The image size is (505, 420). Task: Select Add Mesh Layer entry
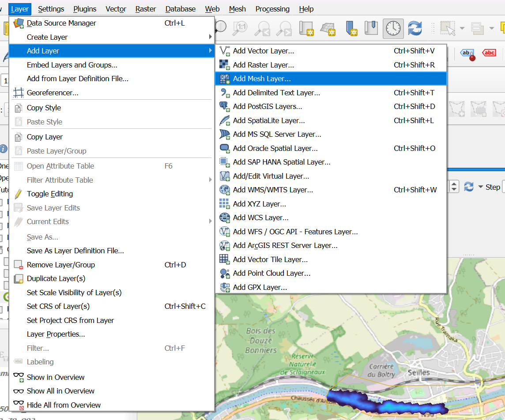[x=331, y=79]
